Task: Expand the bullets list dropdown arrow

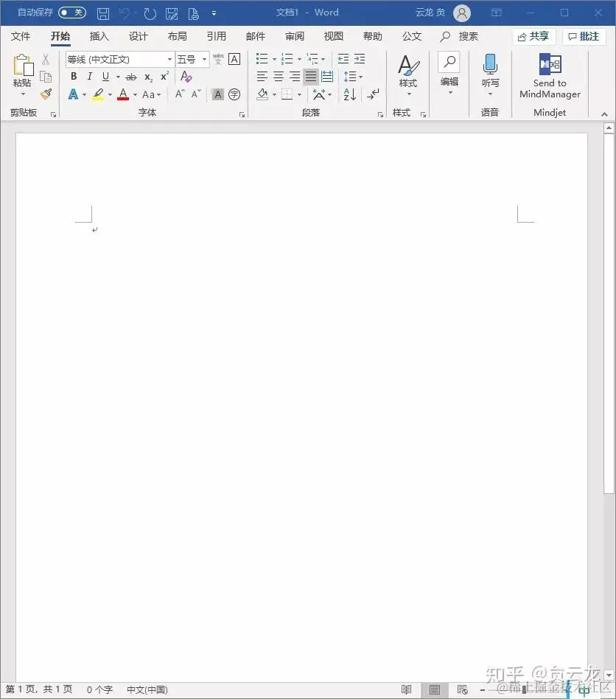Action: point(274,59)
